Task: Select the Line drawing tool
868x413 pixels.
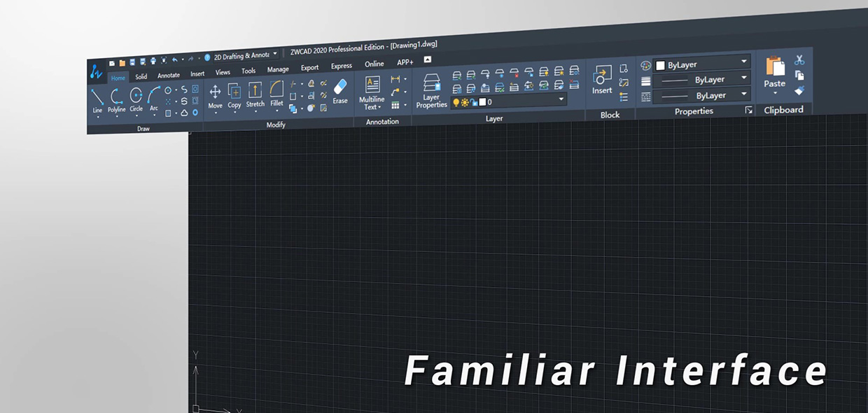Action: (97, 99)
